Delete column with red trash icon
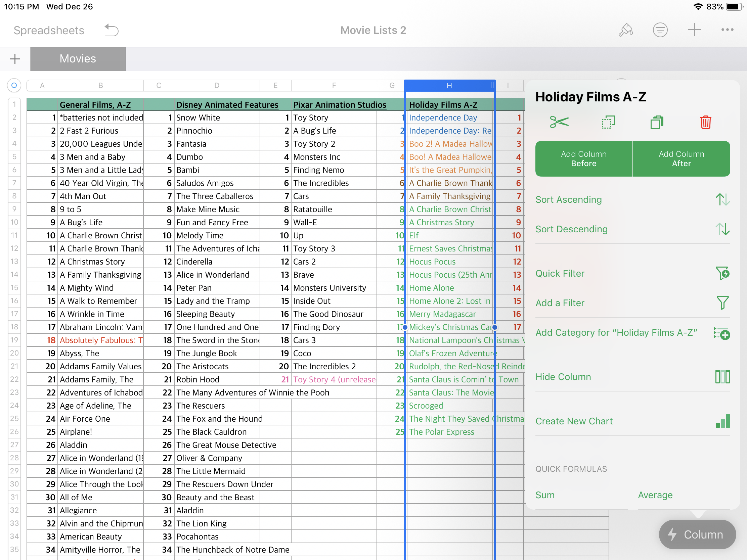Viewport: 747px width, 560px height. click(705, 122)
